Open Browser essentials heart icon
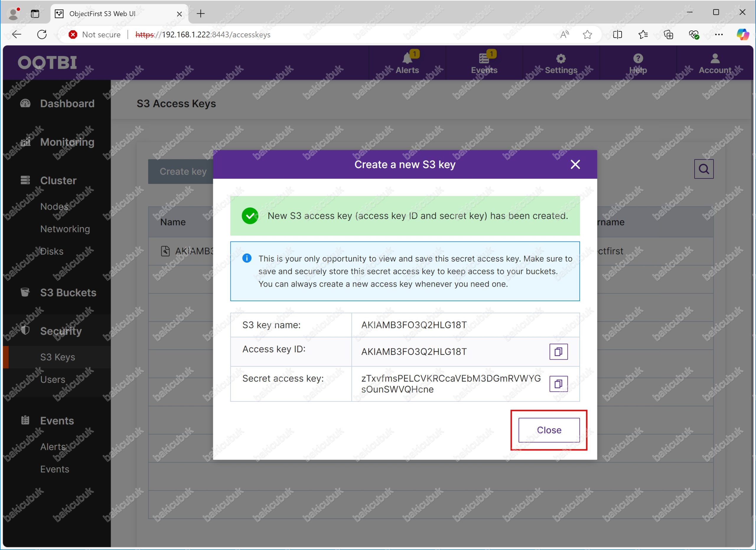Image resolution: width=756 pixels, height=550 pixels. [x=694, y=34]
